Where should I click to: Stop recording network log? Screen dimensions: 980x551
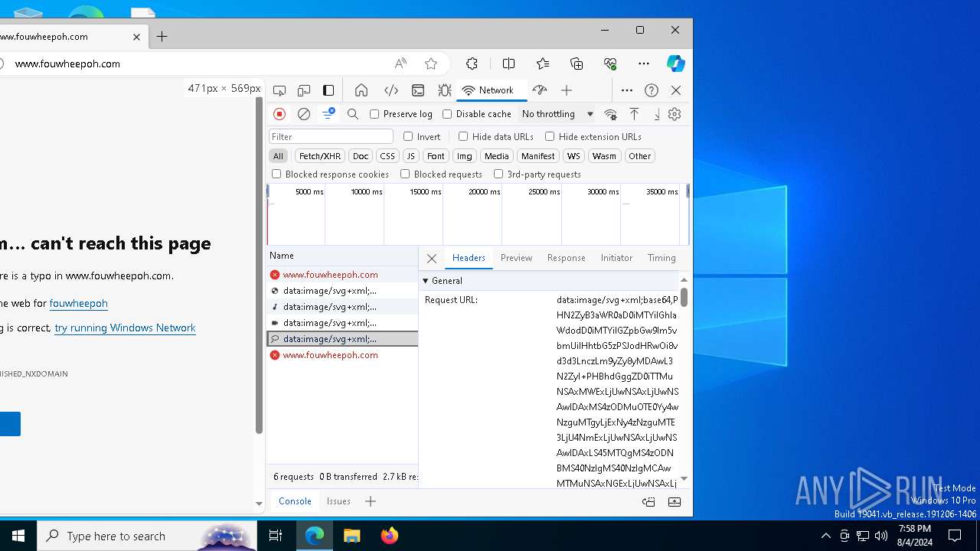[279, 114]
